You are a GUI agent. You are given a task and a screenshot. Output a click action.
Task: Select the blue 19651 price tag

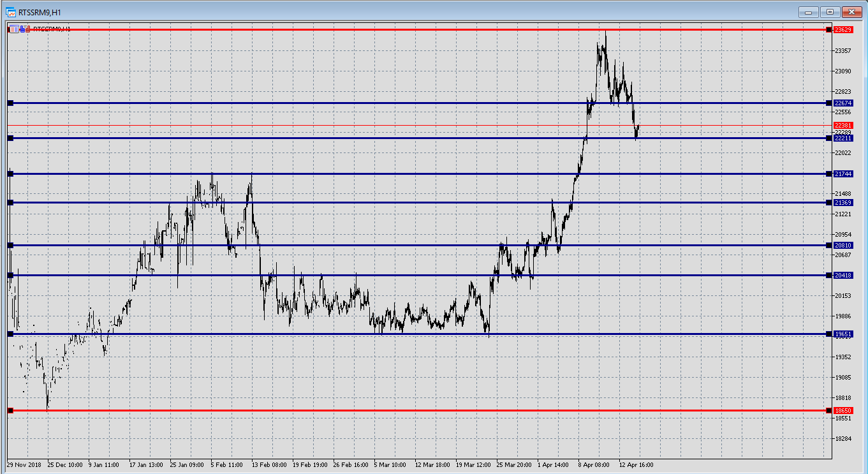tap(843, 334)
